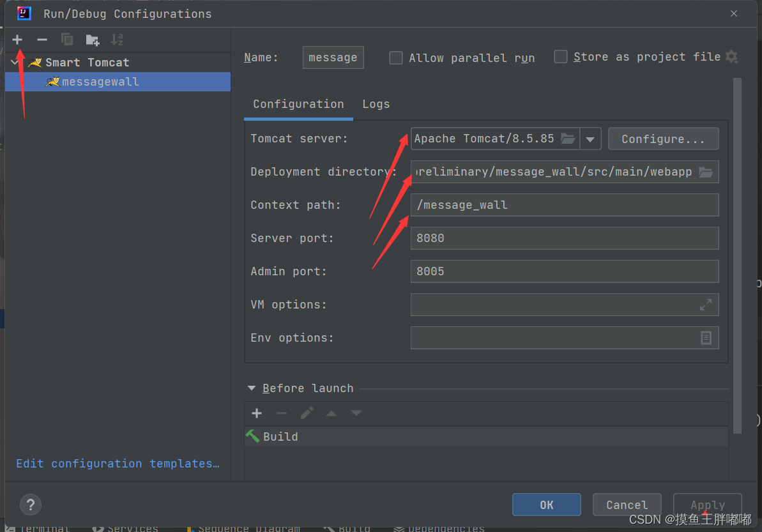Copy the selected configuration
This screenshot has width=762, height=532.
(x=67, y=40)
